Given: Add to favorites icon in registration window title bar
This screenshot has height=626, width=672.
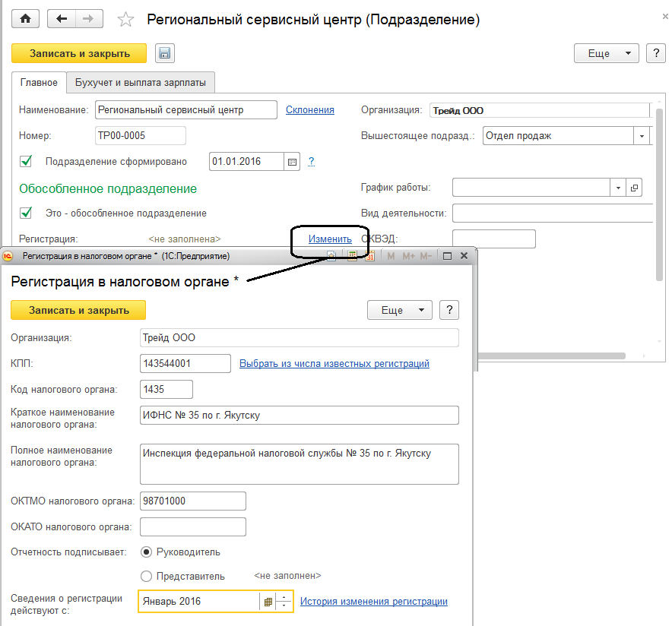Looking at the screenshot, I should click(331, 256).
